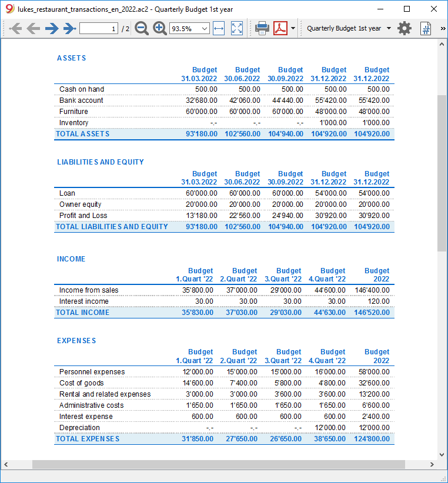Click scroll up arrow of vertical scrollbar
448x483 pixels.
[442, 45]
